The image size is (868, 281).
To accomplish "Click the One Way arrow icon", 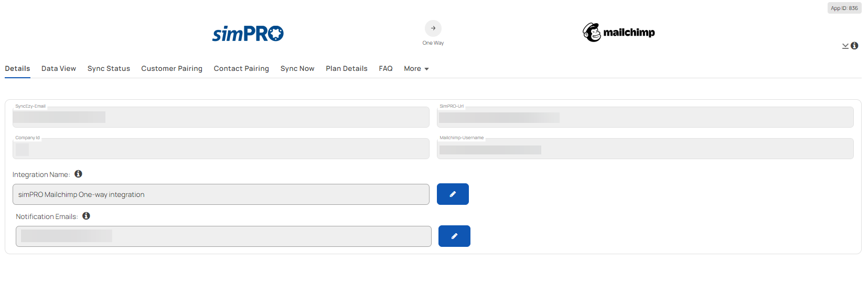I will tap(433, 28).
